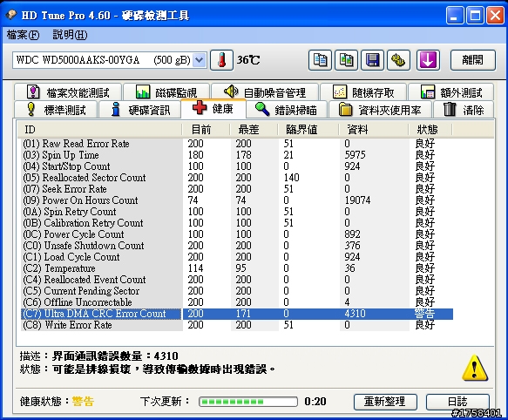Switch to 標準測試 tab
The image size is (508, 420).
point(56,110)
